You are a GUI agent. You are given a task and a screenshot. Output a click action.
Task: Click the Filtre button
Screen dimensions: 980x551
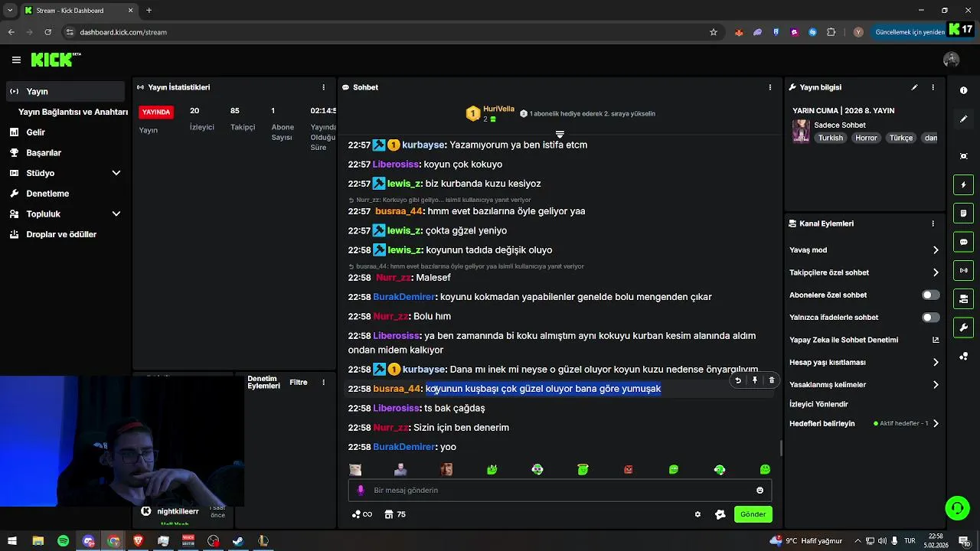(299, 382)
